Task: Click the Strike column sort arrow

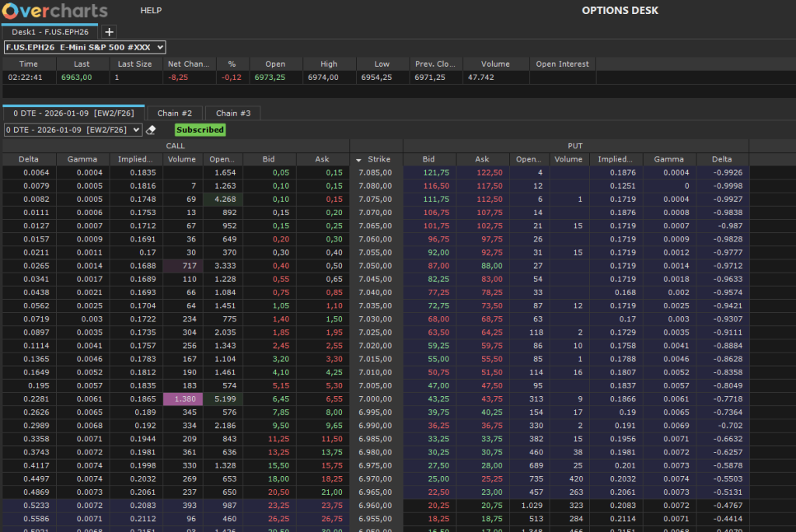Action: point(359,160)
